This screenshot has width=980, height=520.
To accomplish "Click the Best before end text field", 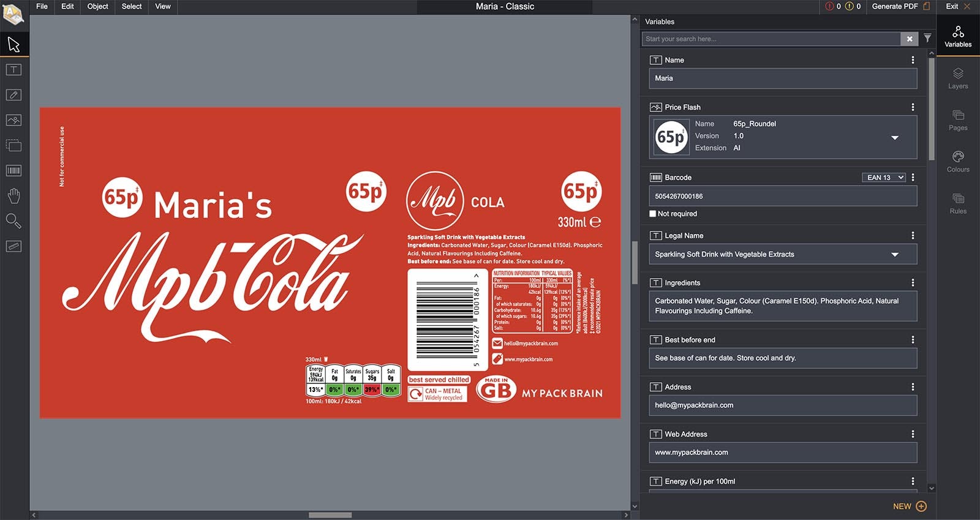I will point(783,358).
